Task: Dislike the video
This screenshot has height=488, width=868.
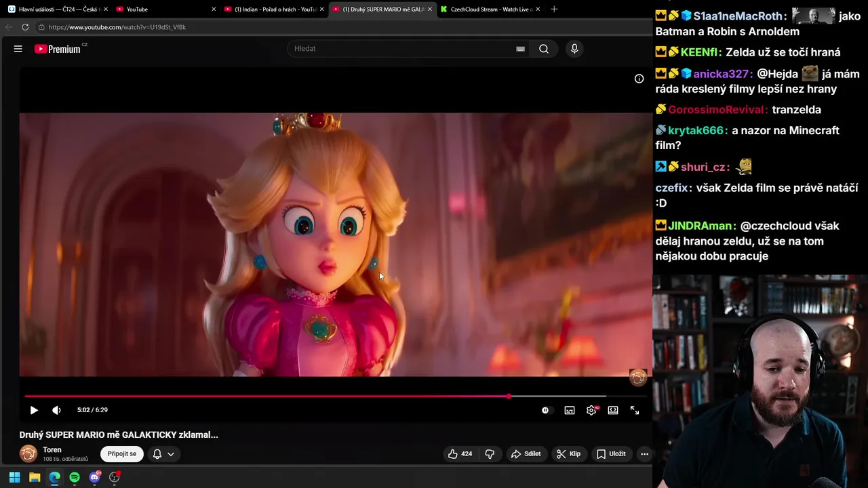Action: (x=490, y=454)
